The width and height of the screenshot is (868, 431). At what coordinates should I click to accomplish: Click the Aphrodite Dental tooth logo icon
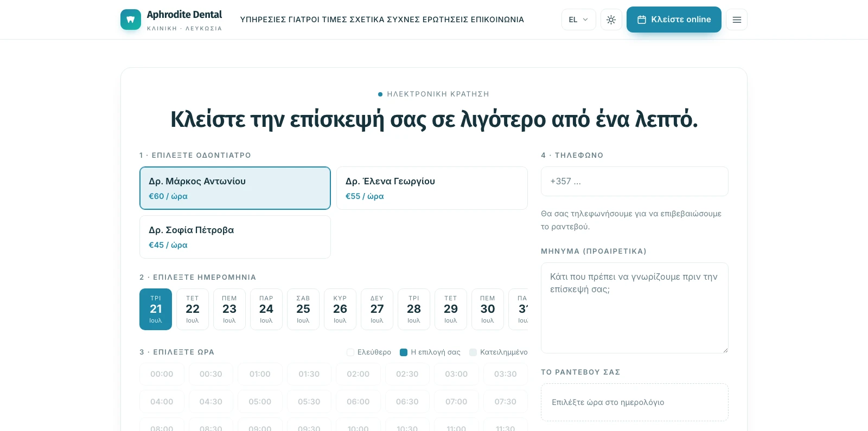click(x=131, y=20)
